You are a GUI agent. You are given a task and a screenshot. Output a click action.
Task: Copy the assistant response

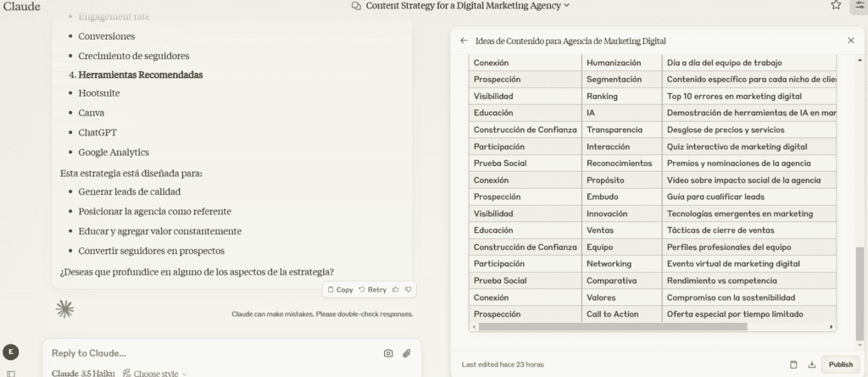tap(341, 290)
